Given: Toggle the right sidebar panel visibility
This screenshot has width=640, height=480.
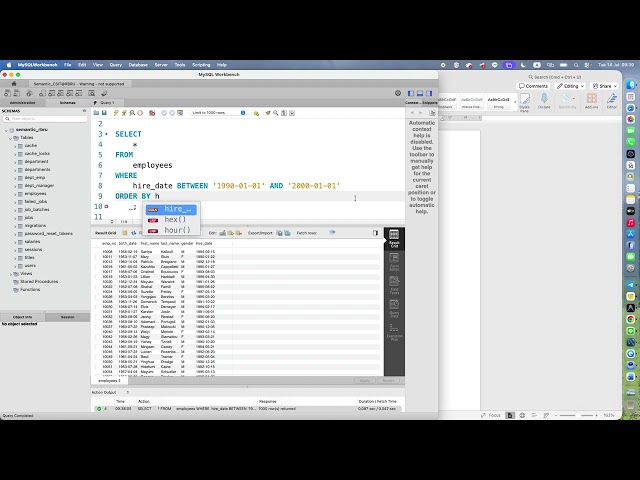Looking at the screenshot, I should [429, 93].
